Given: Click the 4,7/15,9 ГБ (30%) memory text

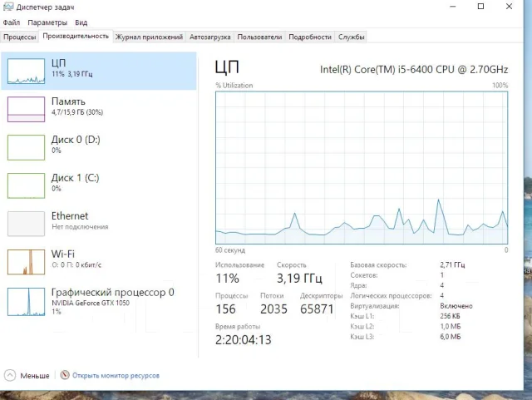Looking at the screenshot, I should pos(77,112).
